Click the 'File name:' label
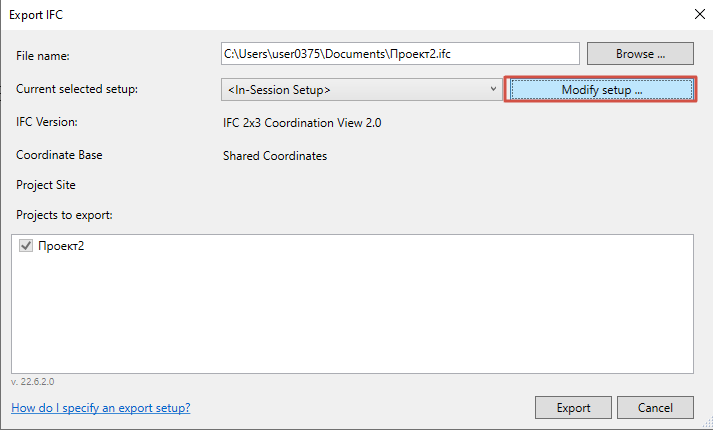Viewport: 713px width, 430px height. [x=42, y=56]
